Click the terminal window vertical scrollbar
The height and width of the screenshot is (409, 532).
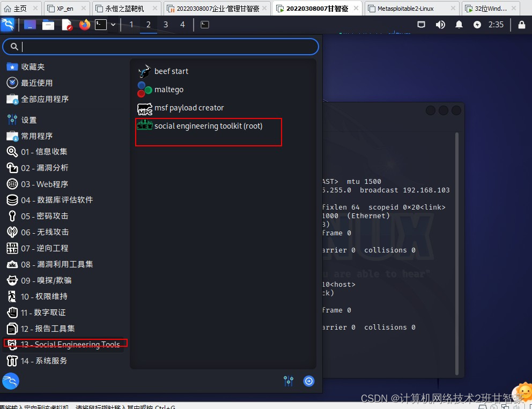(457, 254)
